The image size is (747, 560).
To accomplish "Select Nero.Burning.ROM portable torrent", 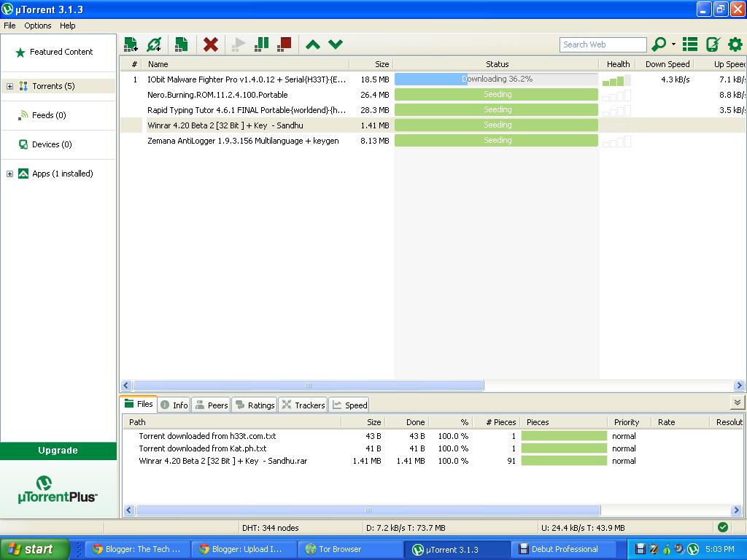I will pyautogui.click(x=217, y=95).
